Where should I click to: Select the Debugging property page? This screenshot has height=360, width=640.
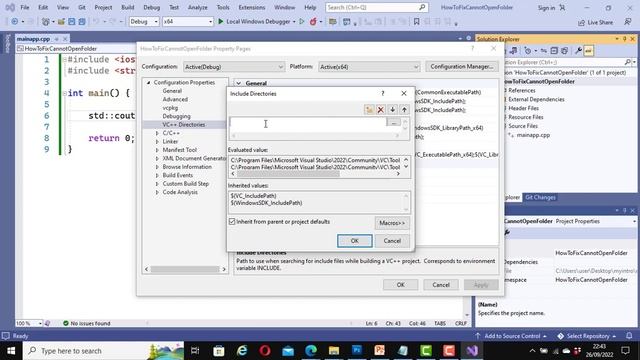pos(176,116)
